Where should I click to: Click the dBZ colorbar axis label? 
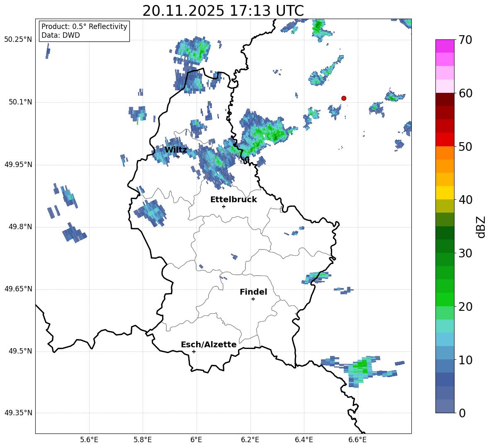(x=481, y=227)
